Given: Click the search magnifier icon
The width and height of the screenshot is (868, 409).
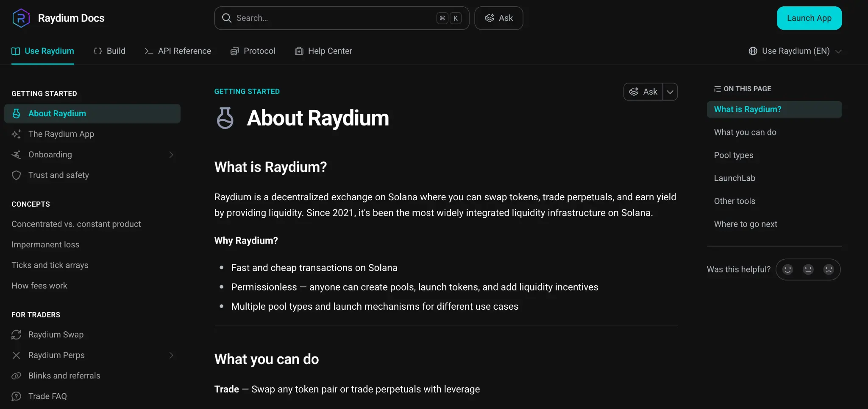Looking at the screenshot, I should [227, 18].
